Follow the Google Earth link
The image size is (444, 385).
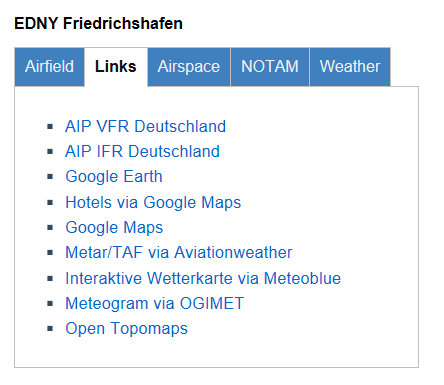coord(114,177)
